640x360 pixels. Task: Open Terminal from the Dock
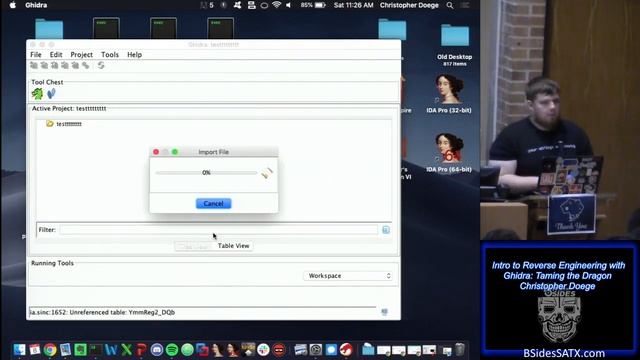[96, 350]
